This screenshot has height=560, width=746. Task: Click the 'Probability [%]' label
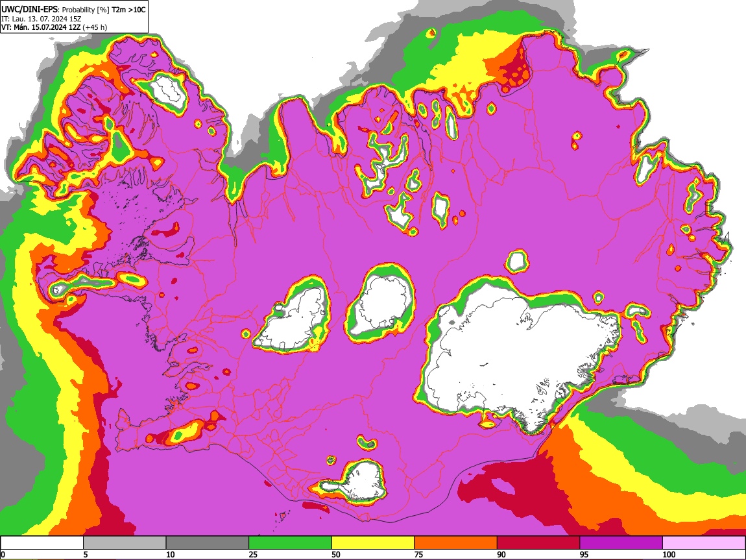[86, 10]
